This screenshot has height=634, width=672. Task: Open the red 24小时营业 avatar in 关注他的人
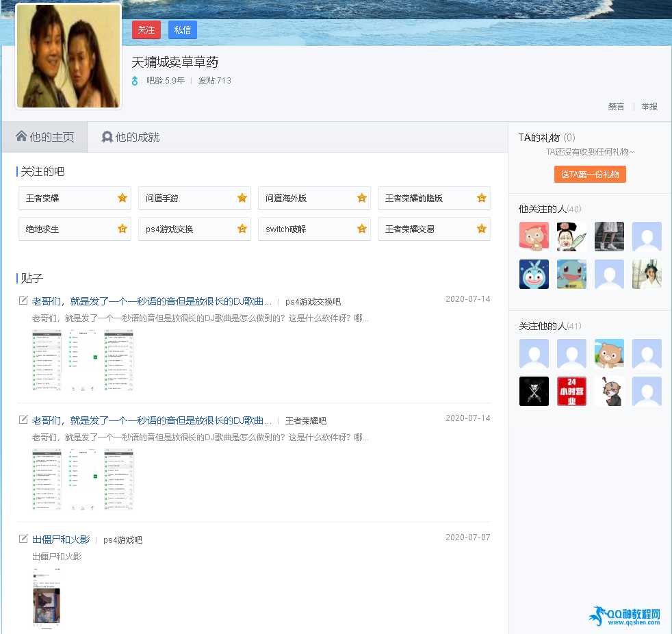[571, 392]
